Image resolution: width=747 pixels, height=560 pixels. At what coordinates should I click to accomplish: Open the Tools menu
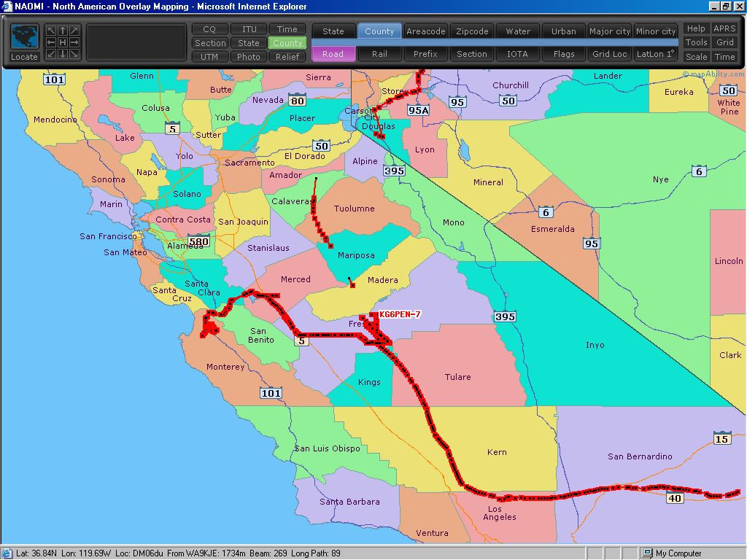(696, 42)
